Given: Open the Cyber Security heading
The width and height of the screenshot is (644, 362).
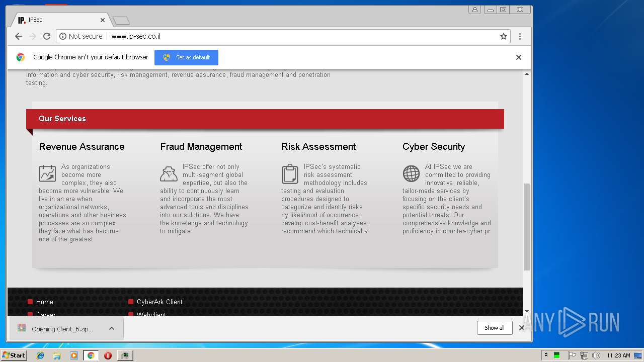Looking at the screenshot, I should click(x=434, y=147).
